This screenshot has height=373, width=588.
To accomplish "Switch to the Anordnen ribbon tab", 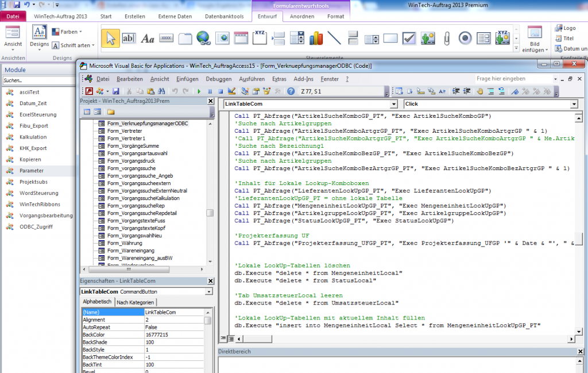I will [303, 16].
